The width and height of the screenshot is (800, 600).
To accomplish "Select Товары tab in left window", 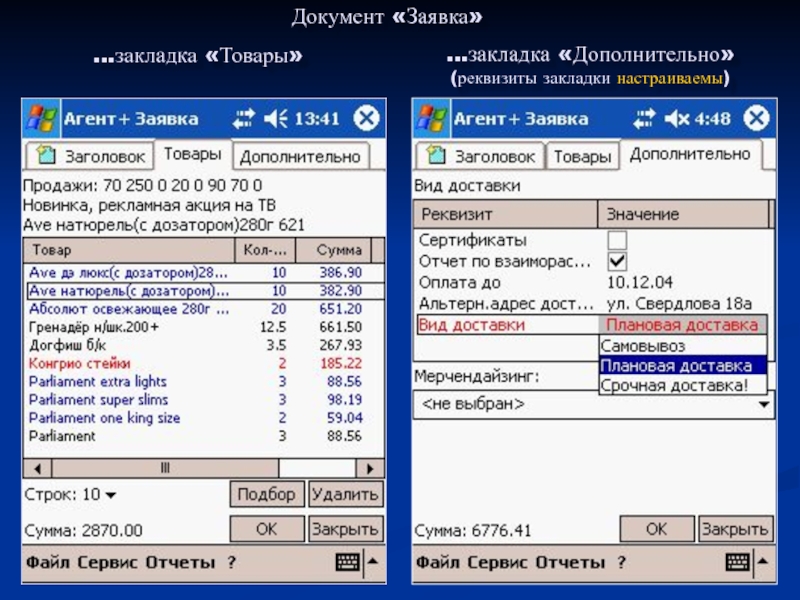I will pyautogui.click(x=192, y=154).
